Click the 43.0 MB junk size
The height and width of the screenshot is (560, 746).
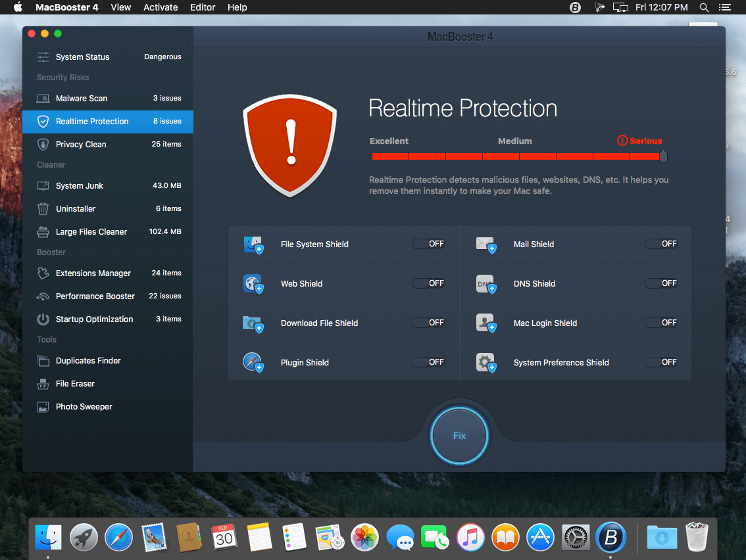(166, 185)
